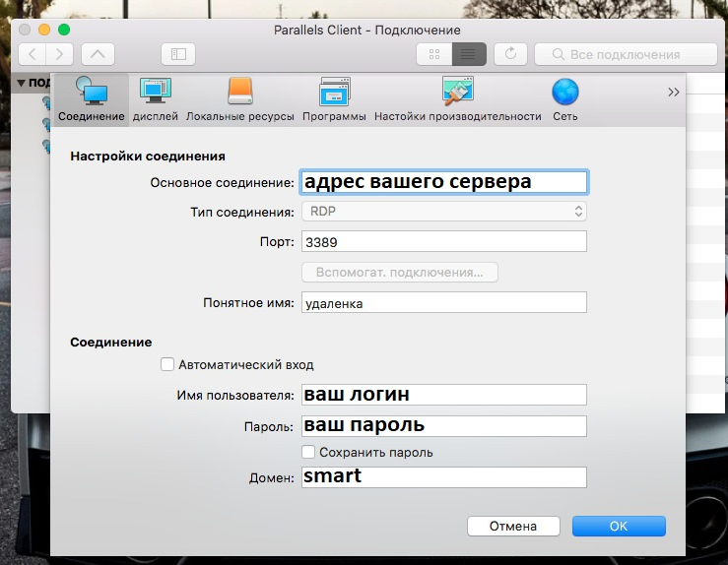Open the Соединение settings tab

tap(91, 99)
